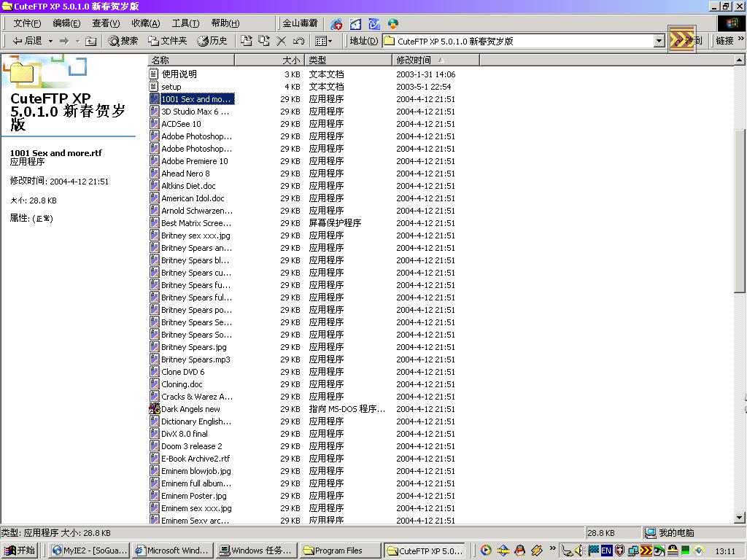The height and width of the screenshot is (560, 747).
Task: Select the Doom 3 release 2 file
Action: pyautogui.click(x=192, y=446)
